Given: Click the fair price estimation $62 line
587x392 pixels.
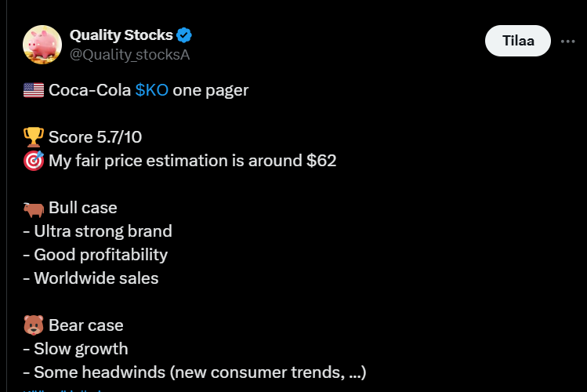Looking at the screenshot, I should pos(192,161).
